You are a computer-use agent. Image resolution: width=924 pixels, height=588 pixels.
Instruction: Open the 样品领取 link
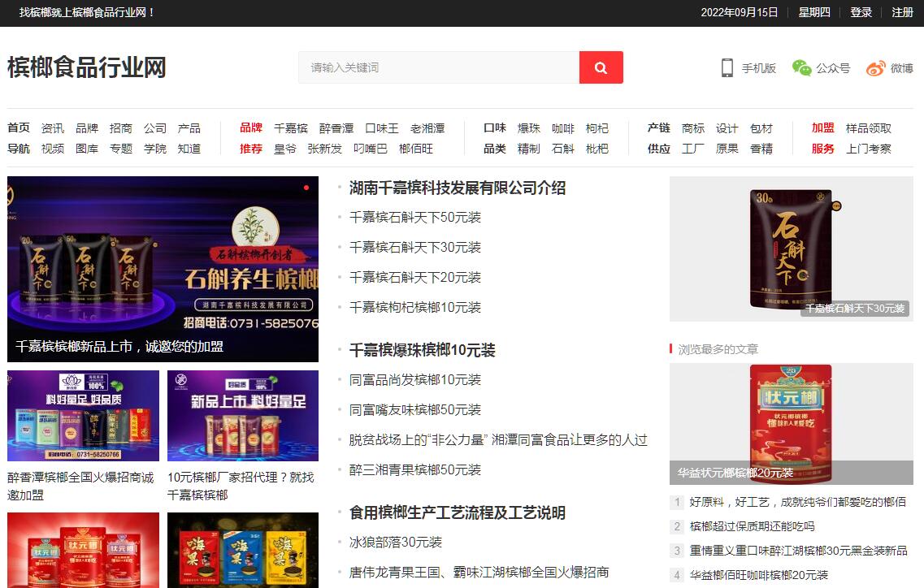[868, 128]
